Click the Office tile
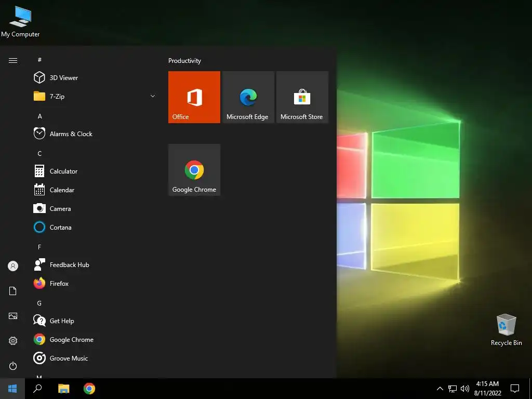The height and width of the screenshot is (399, 532). coord(194,97)
